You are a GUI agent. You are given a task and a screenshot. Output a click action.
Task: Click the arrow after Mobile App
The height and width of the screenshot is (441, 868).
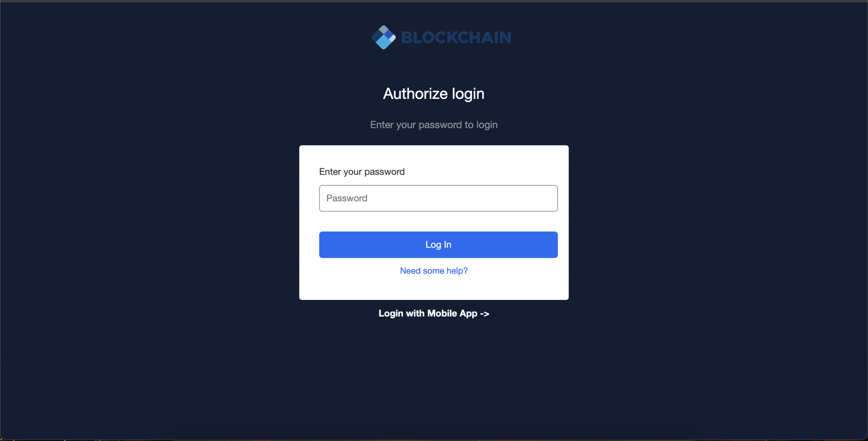tap(485, 314)
